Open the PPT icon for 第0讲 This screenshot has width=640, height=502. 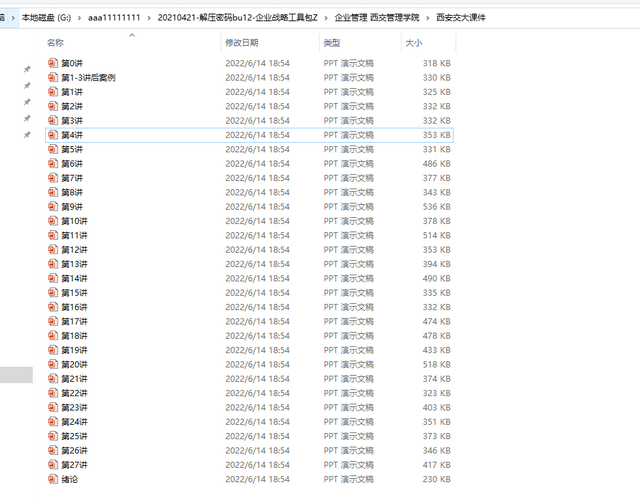click(x=53, y=63)
